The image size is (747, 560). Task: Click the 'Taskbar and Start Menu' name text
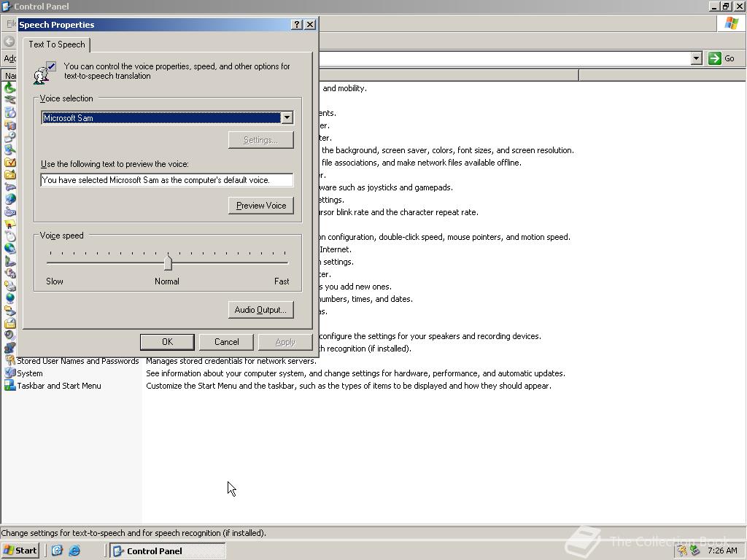point(59,386)
